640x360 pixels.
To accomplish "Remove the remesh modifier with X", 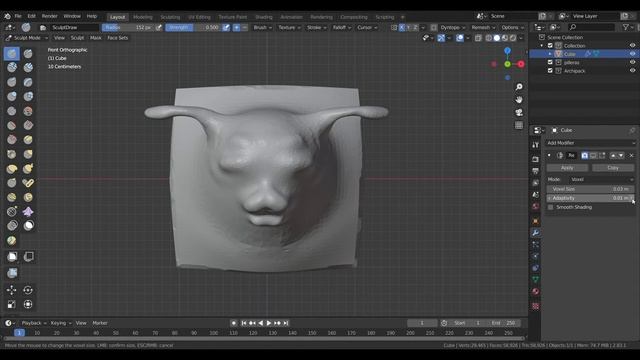I will pos(631,156).
